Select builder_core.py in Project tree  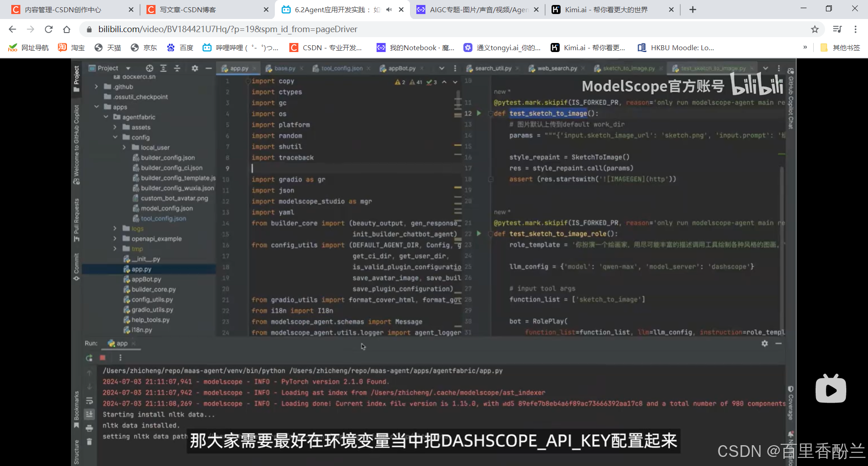[x=154, y=290]
